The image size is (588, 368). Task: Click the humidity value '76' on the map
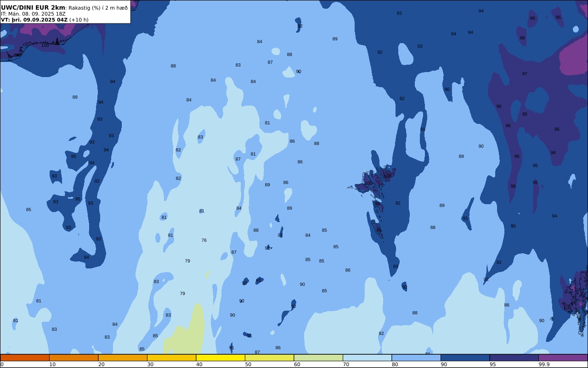[204, 240]
